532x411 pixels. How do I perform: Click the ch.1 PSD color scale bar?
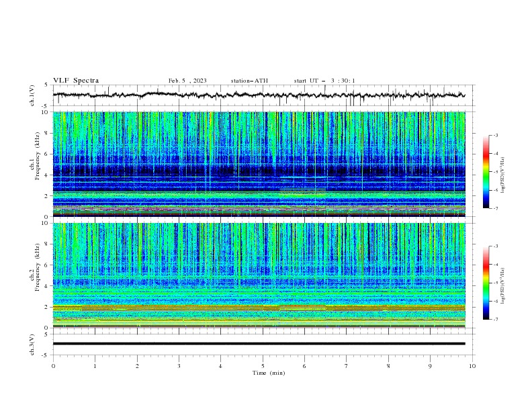(486, 172)
